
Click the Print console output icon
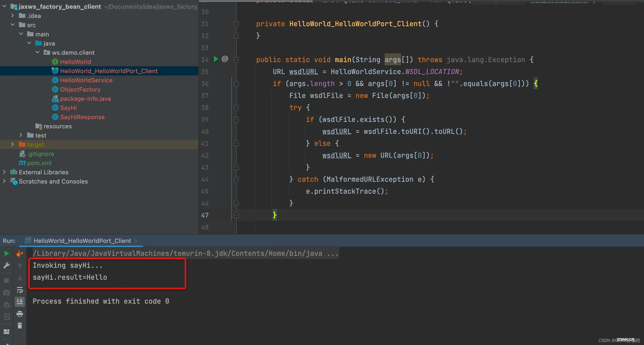[20, 314]
